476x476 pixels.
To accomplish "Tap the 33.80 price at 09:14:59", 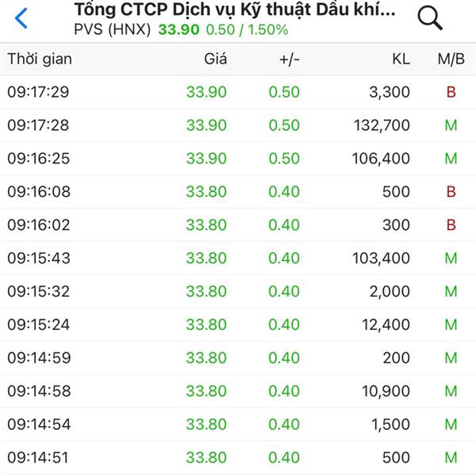I will [206, 358].
